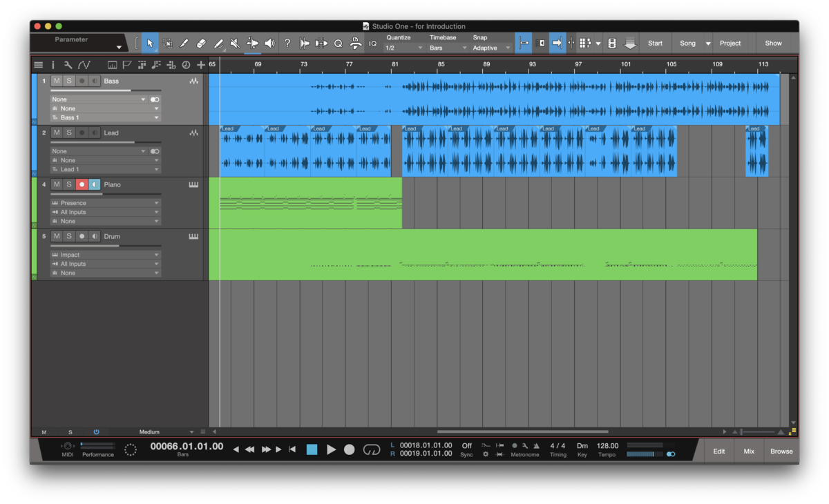Click the Record button in transport
Image resolution: width=829 pixels, height=504 pixels.
[x=350, y=449]
